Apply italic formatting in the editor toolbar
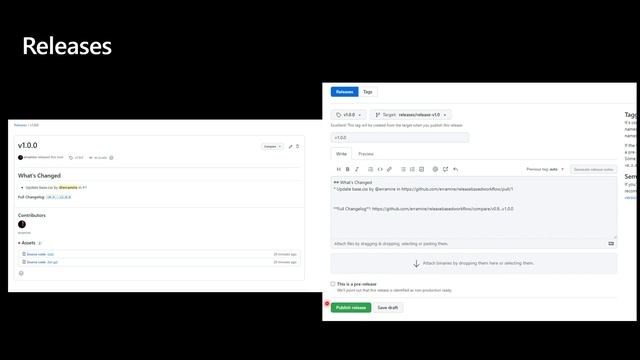 point(357,169)
